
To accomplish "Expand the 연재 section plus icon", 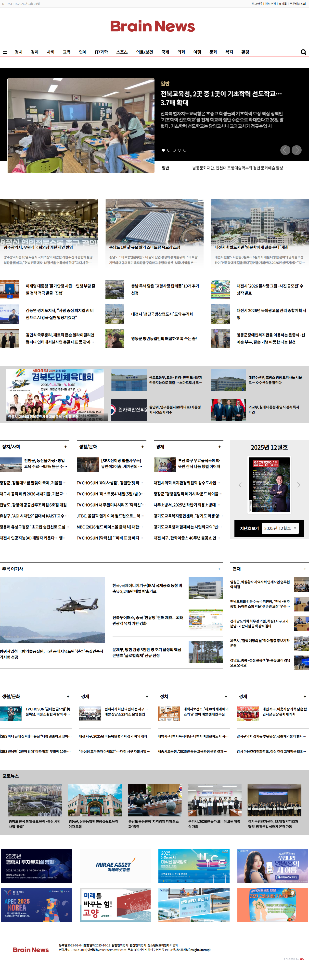I will pos(305,569).
